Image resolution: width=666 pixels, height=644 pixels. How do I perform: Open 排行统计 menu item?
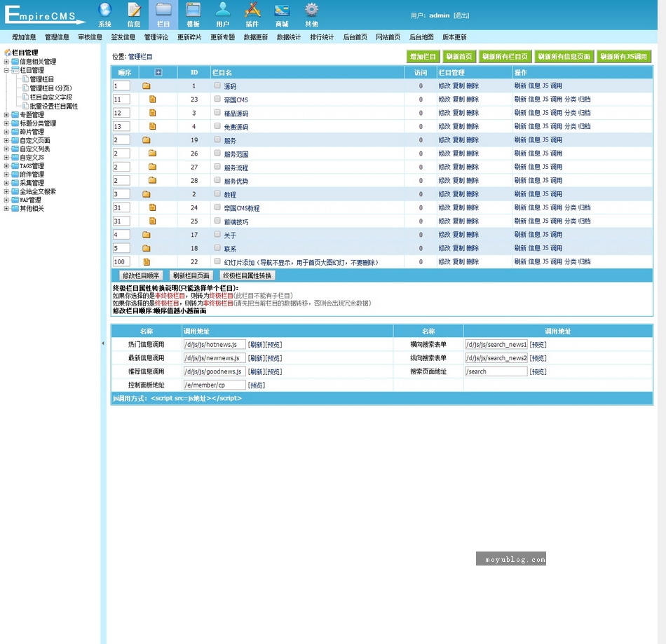click(322, 37)
